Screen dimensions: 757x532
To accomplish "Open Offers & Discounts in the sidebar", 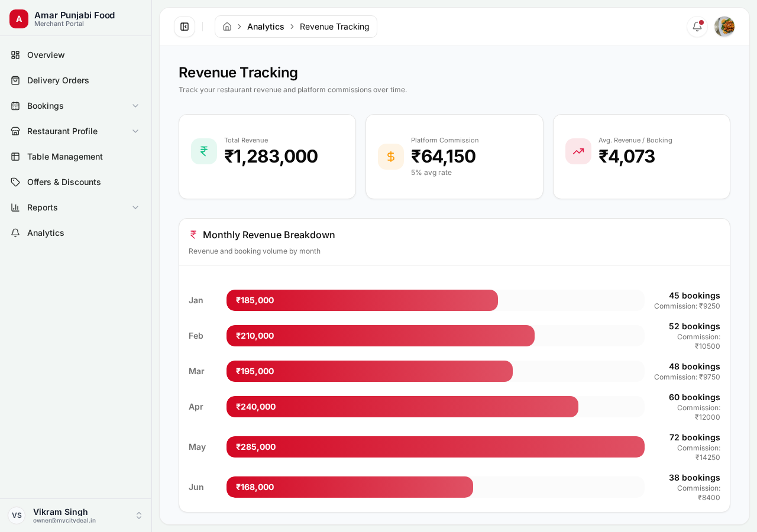I will coord(76,182).
